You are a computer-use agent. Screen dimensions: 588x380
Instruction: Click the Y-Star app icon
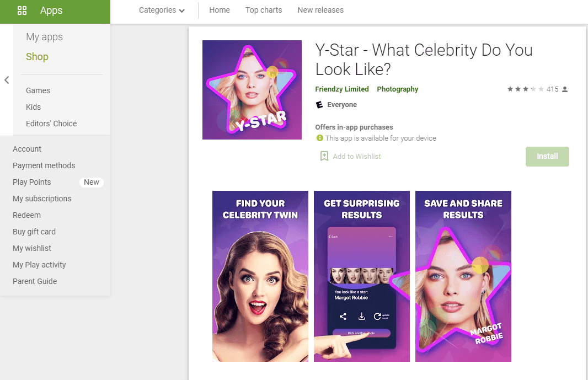252,90
